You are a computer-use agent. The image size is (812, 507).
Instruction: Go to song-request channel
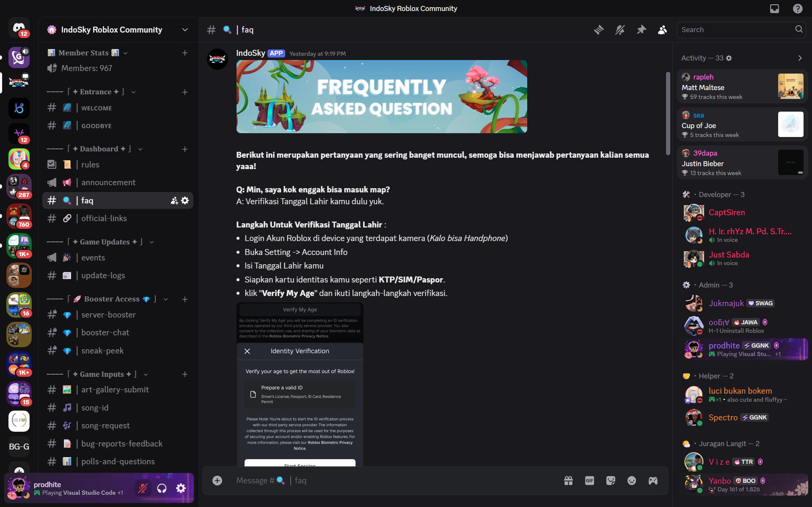pyautogui.click(x=118, y=425)
